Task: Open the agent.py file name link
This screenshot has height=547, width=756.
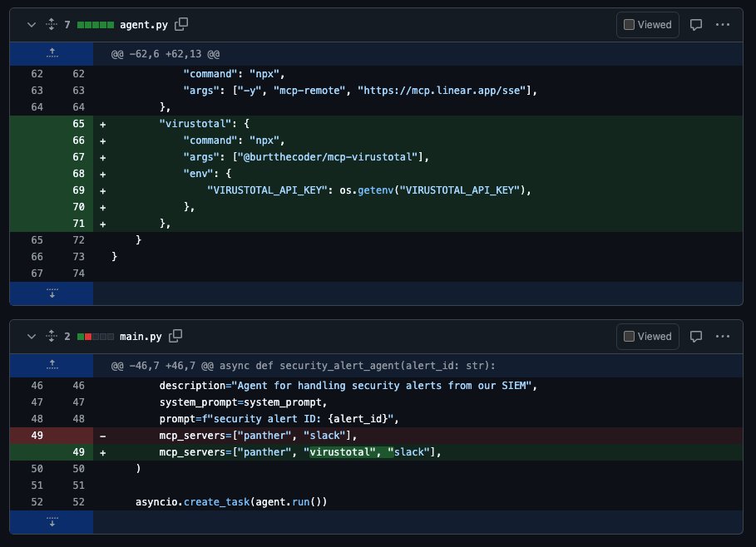Action: point(144,25)
